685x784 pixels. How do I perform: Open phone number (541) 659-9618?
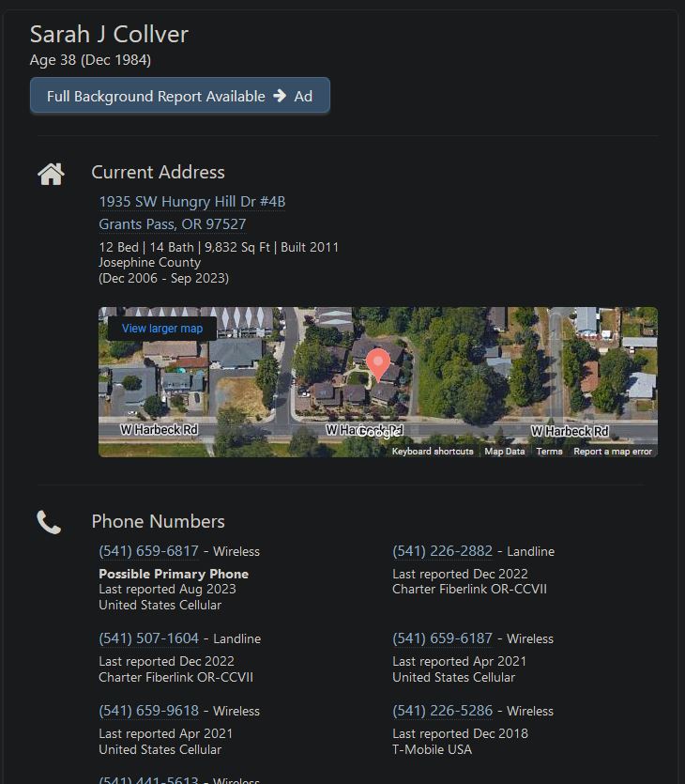coord(149,711)
